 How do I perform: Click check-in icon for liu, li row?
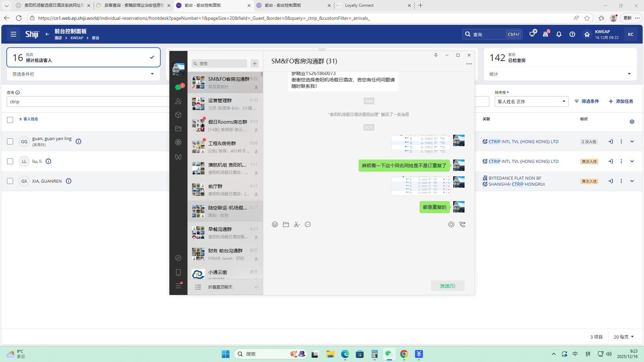[x=610, y=161]
